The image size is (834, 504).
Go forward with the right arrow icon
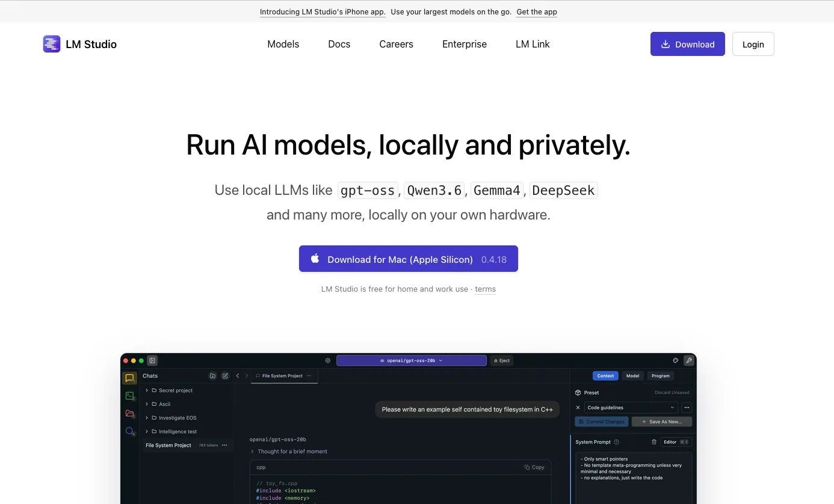pyautogui.click(x=246, y=376)
